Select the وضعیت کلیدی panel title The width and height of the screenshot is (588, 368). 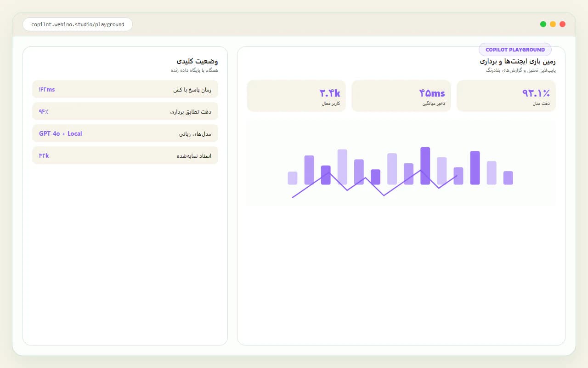[x=197, y=61]
